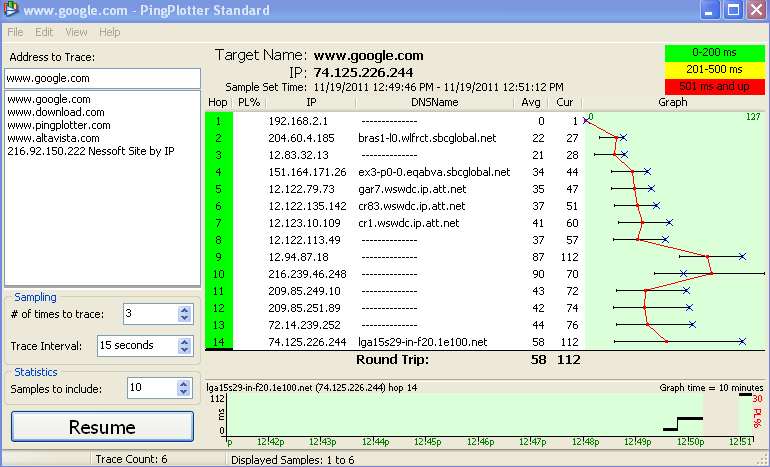Click IP 72.14.239.252 in hop 13 row
The height and width of the screenshot is (467, 770).
304,325
